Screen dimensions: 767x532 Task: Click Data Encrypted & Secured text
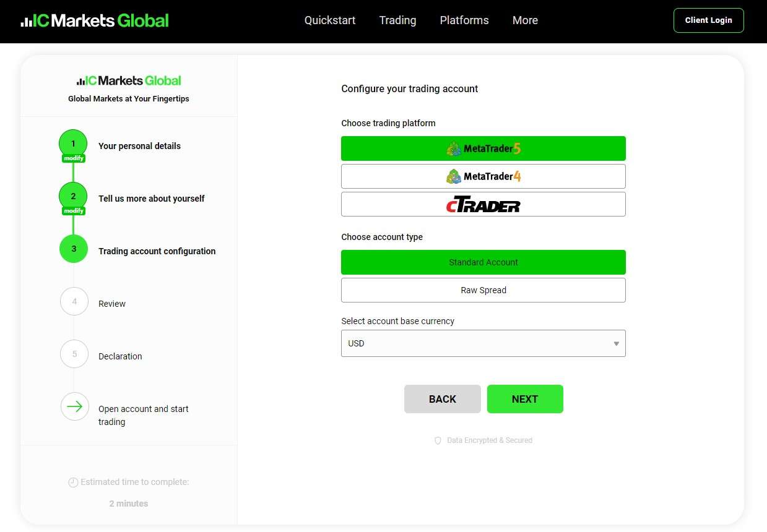coord(490,440)
